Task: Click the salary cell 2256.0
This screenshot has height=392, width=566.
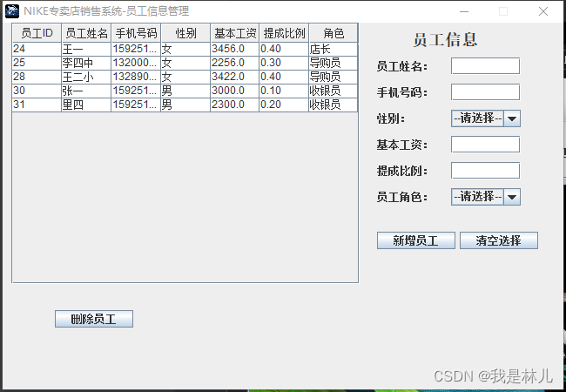Action: (x=235, y=64)
